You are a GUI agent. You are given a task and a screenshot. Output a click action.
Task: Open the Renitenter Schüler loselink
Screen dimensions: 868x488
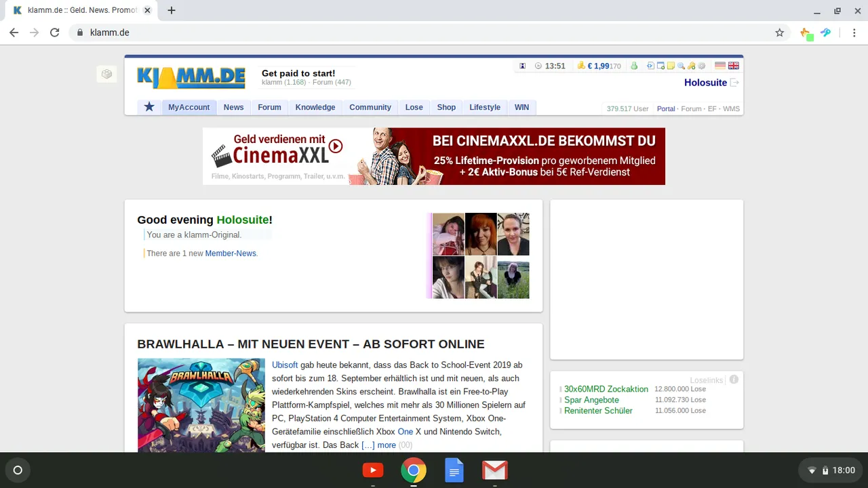[x=598, y=411]
